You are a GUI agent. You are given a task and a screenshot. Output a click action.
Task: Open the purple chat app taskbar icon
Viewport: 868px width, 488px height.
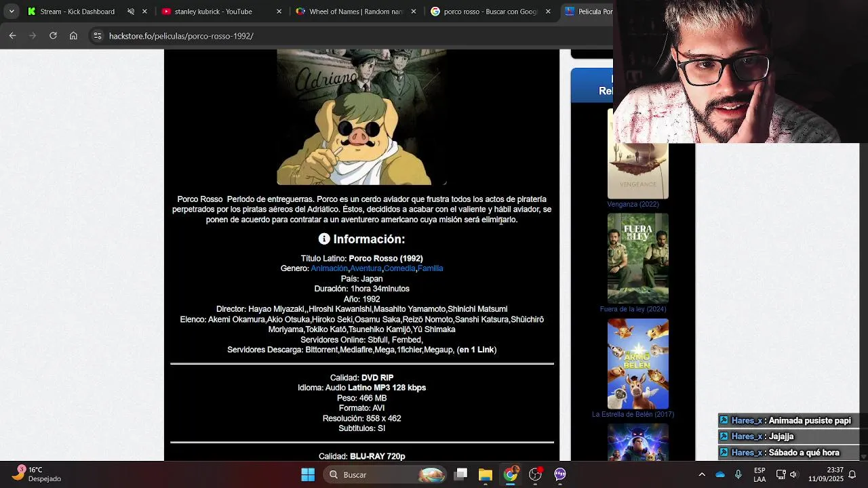[x=560, y=474]
